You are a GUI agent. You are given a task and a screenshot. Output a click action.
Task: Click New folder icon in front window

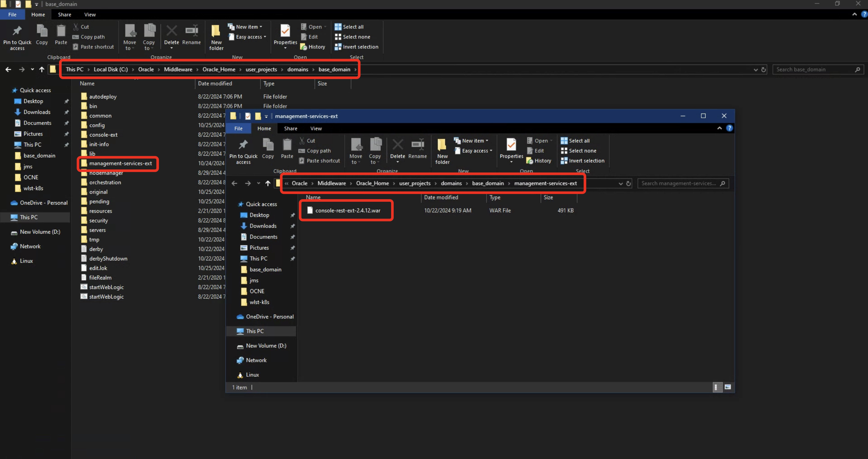[442, 145]
